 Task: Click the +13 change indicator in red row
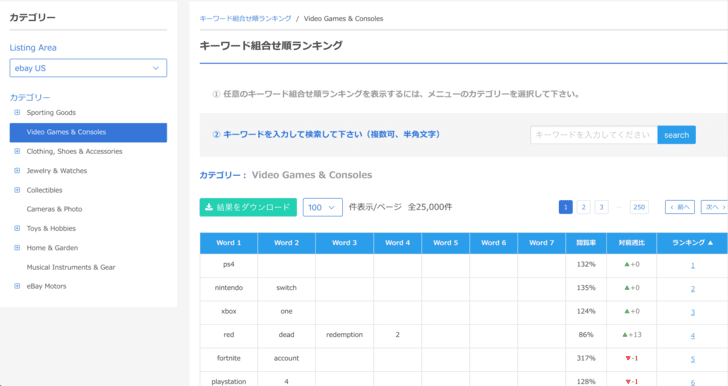(632, 334)
